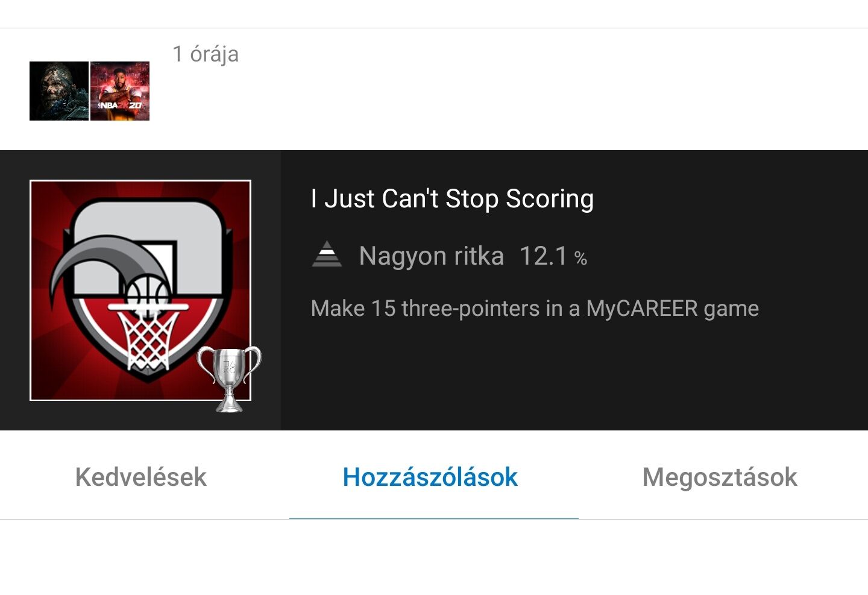
Task: Click the percent symbol after 12.1
Action: [580, 259]
